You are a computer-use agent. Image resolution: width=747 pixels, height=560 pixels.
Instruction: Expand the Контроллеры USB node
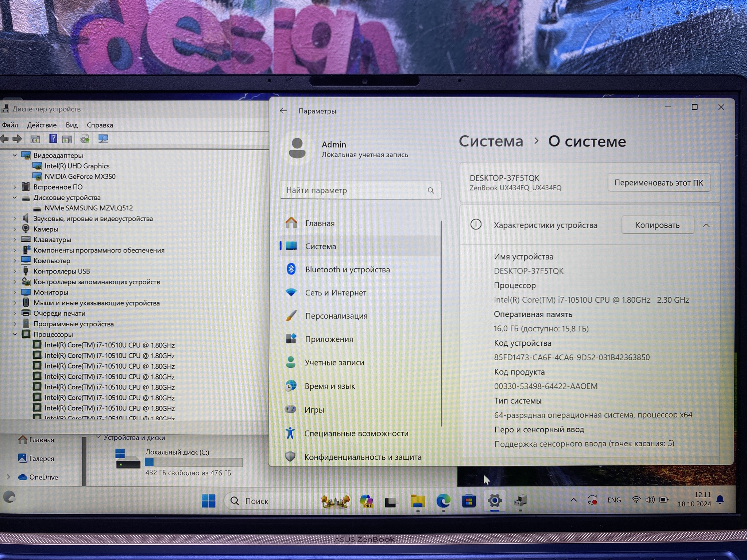point(15,271)
